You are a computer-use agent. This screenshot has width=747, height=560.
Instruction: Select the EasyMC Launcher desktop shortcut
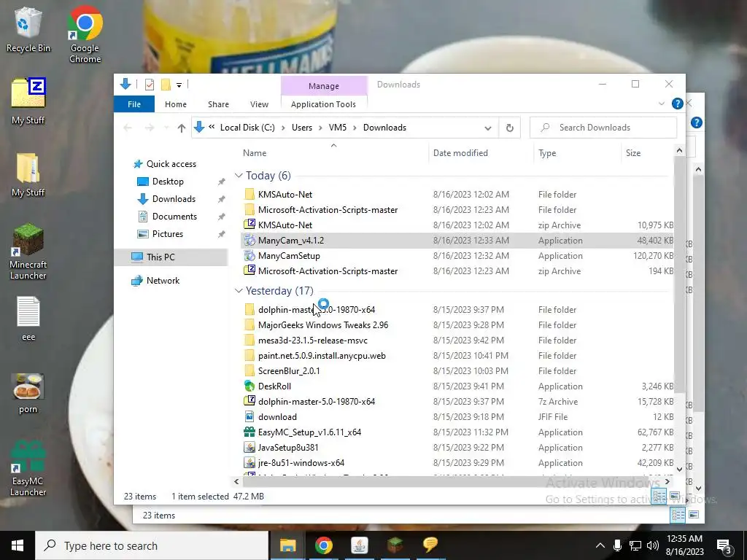click(28, 469)
